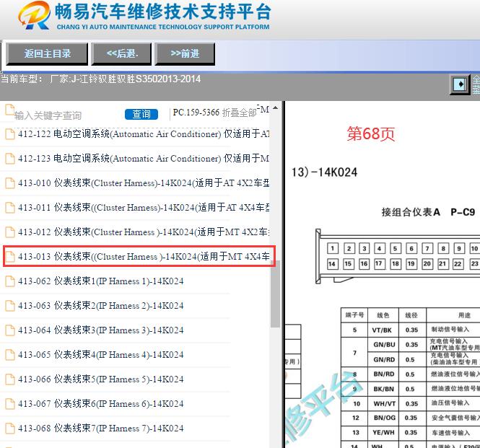Image resolution: width=480 pixels, height=448 pixels.
Task: Select 413-013 仪表线束 MT 4X4 entry
Action: pyautogui.click(x=144, y=256)
